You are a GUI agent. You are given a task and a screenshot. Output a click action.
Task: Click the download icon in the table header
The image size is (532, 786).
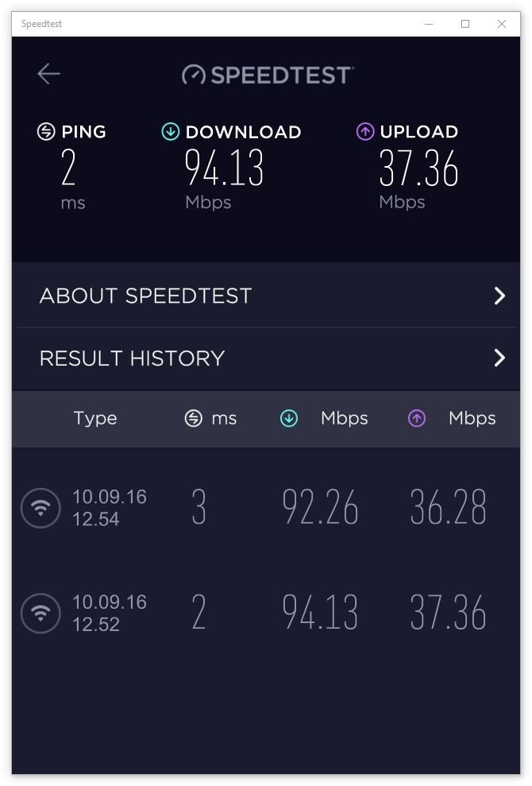[288, 418]
